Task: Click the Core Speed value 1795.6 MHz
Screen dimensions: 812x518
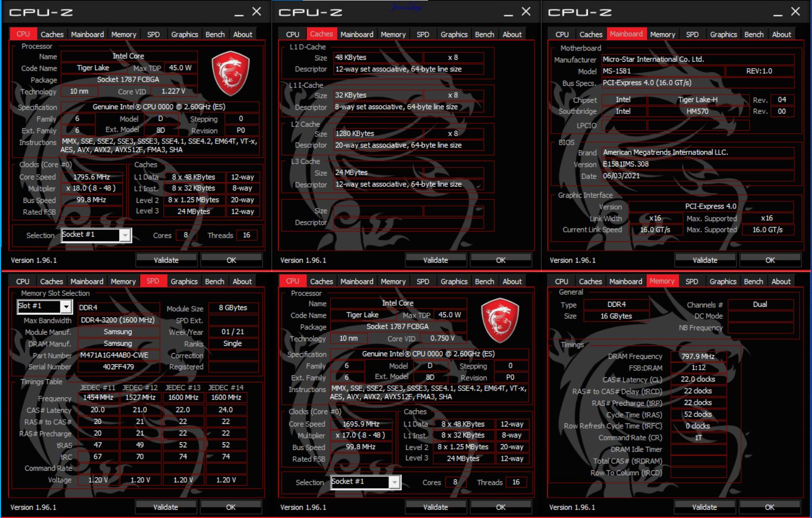Action: [92, 177]
